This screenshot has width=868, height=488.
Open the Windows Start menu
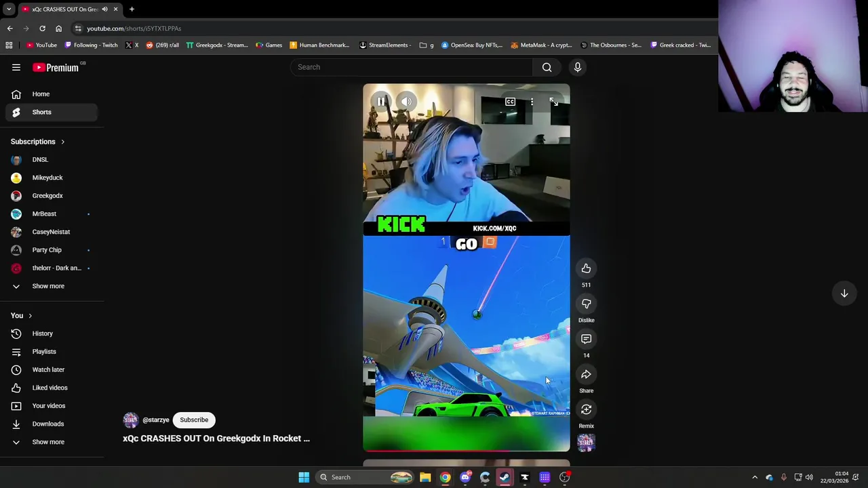(x=304, y=477)
